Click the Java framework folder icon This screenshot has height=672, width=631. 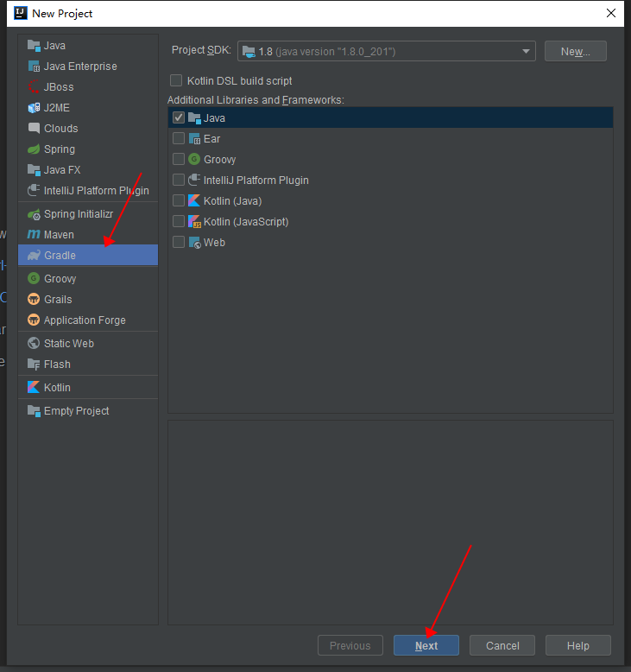tap(194, 117)
